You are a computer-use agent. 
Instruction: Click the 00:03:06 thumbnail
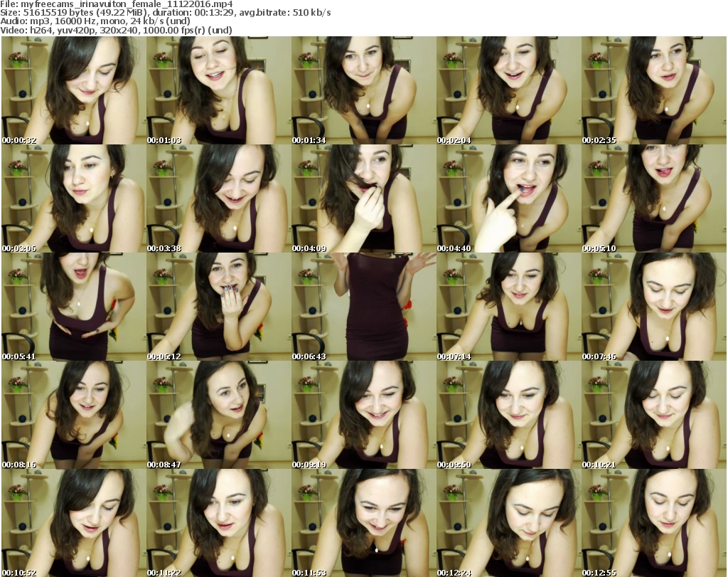pos(73,198)
